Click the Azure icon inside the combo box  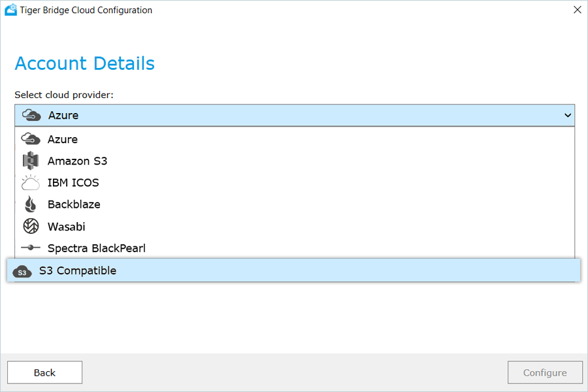(31, 115)
